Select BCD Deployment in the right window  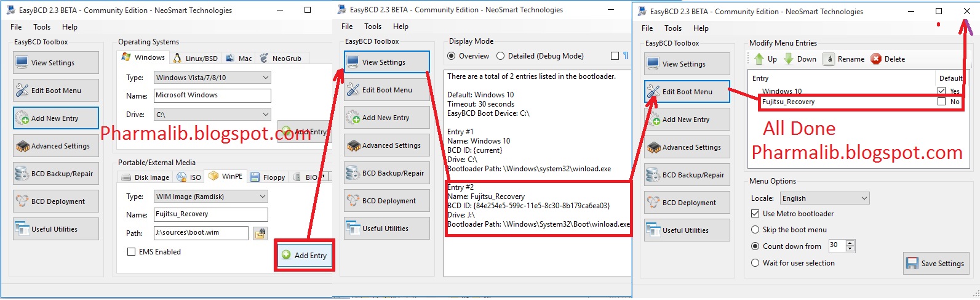pos(687,203)
